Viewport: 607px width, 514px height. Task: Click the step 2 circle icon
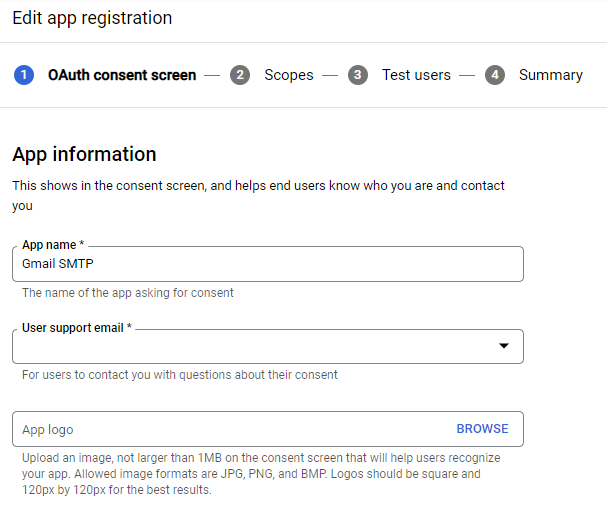[x=240, y=75]
